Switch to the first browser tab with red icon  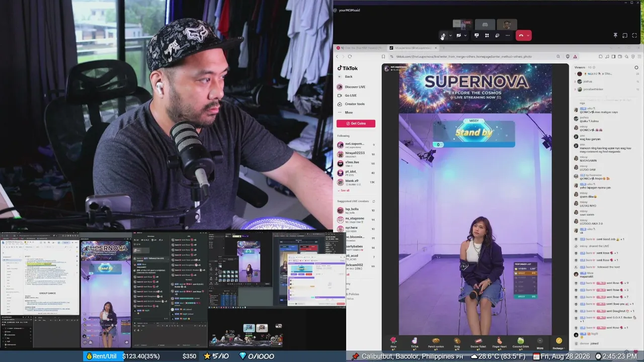[359, 48]
